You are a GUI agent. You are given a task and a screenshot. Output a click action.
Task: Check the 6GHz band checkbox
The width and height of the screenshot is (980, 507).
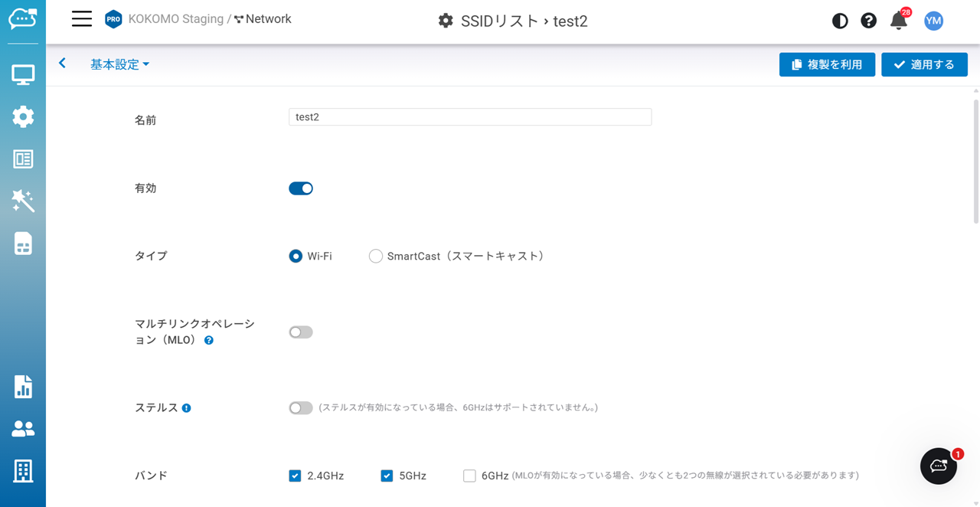click(x=469, y=476)
